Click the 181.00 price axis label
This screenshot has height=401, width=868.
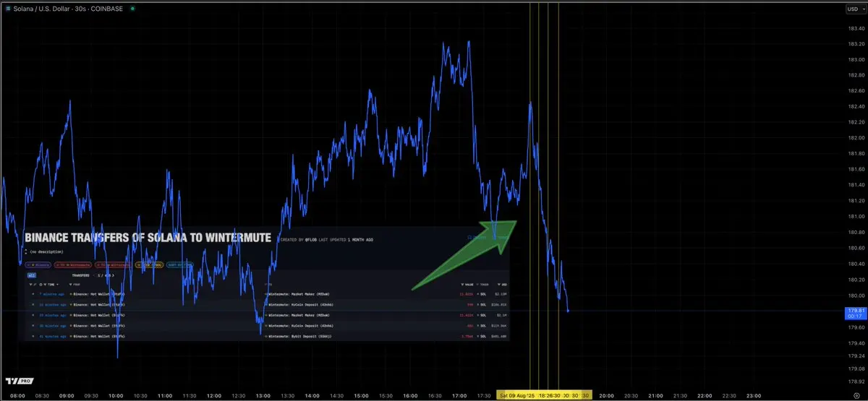(856, 216)
